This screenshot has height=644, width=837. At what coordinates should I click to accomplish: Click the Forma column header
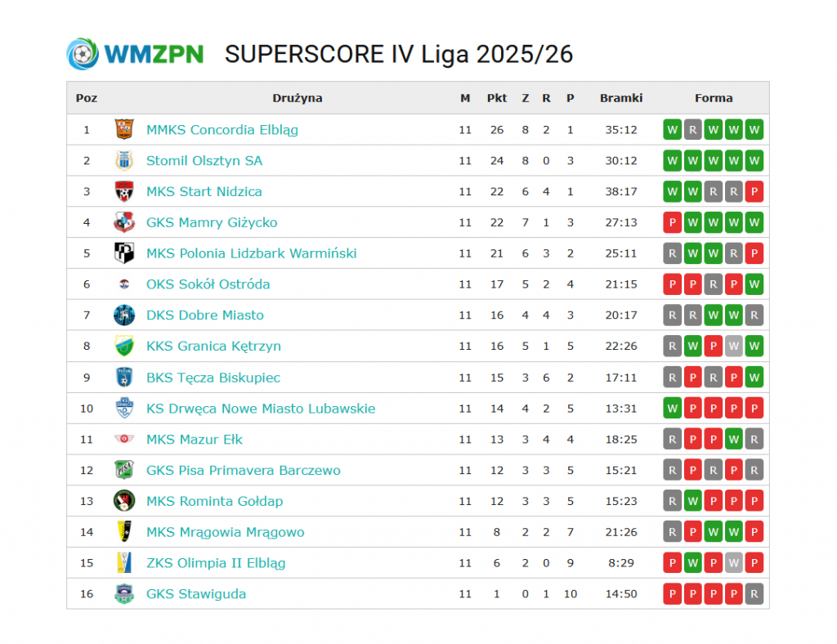(714, 98)
